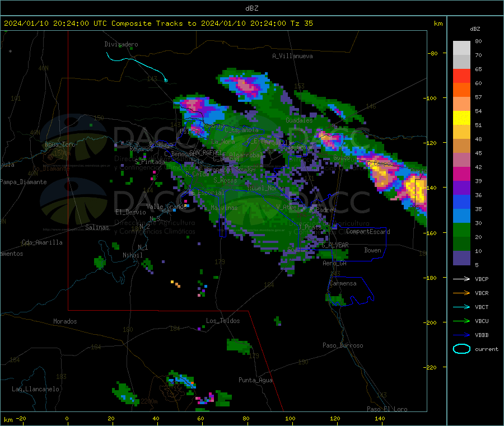Click the blue VBBB arrow legend icon

coord(461,335)
